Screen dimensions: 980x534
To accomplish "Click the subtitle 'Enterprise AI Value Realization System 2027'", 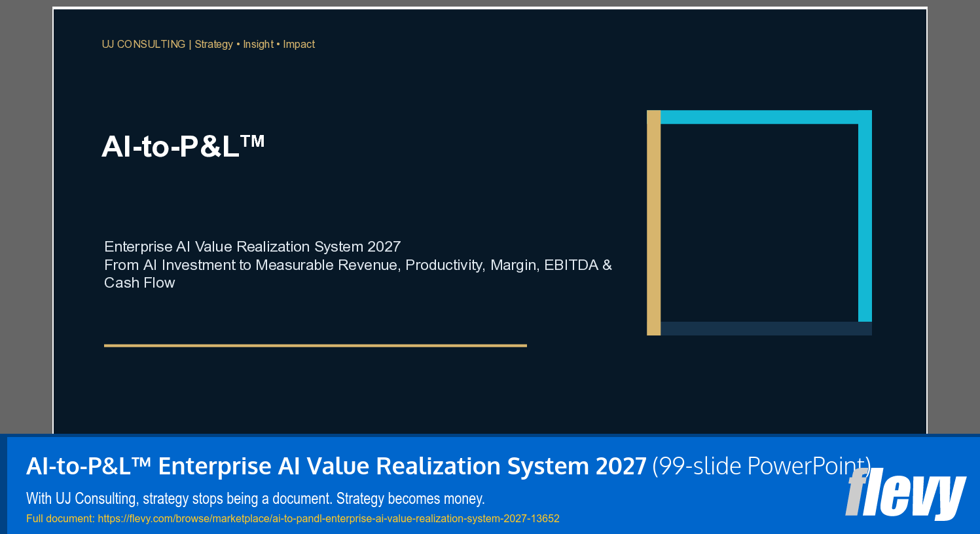I will point(252,246).
